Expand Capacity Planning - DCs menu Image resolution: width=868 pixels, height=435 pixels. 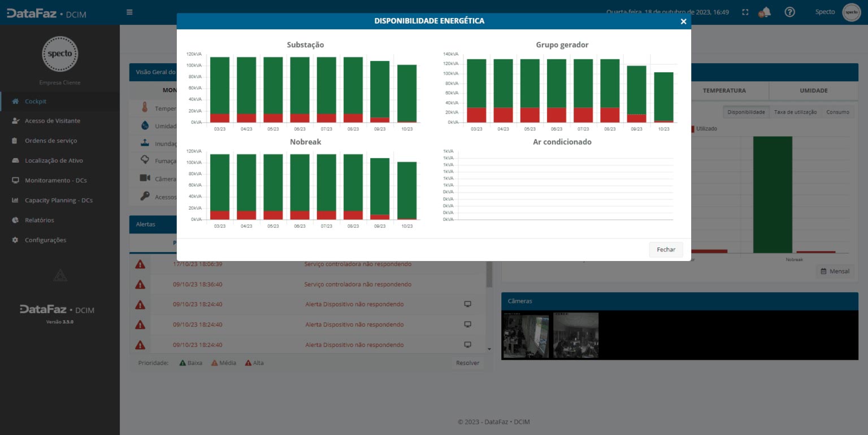pyautogui.click(x=58, y=201)
